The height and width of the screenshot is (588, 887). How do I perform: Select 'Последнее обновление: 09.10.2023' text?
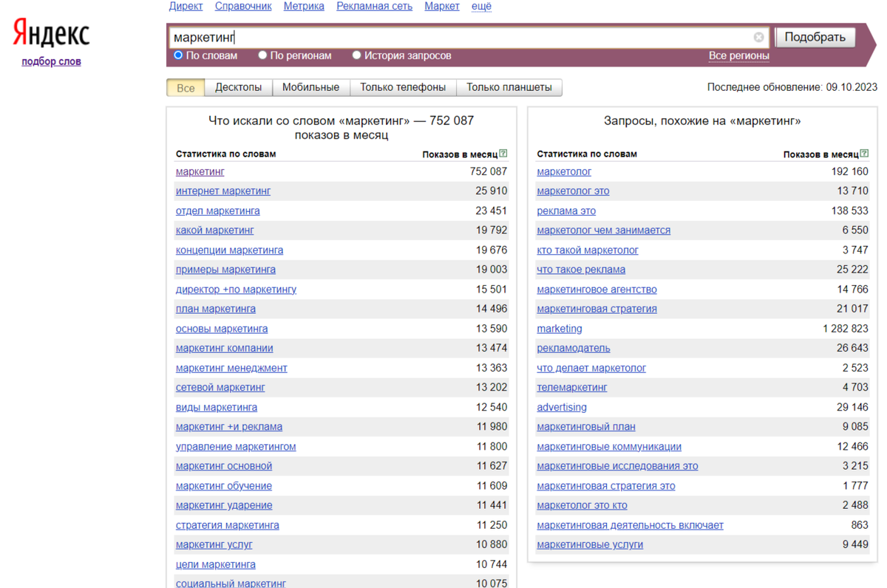[792, 87]
